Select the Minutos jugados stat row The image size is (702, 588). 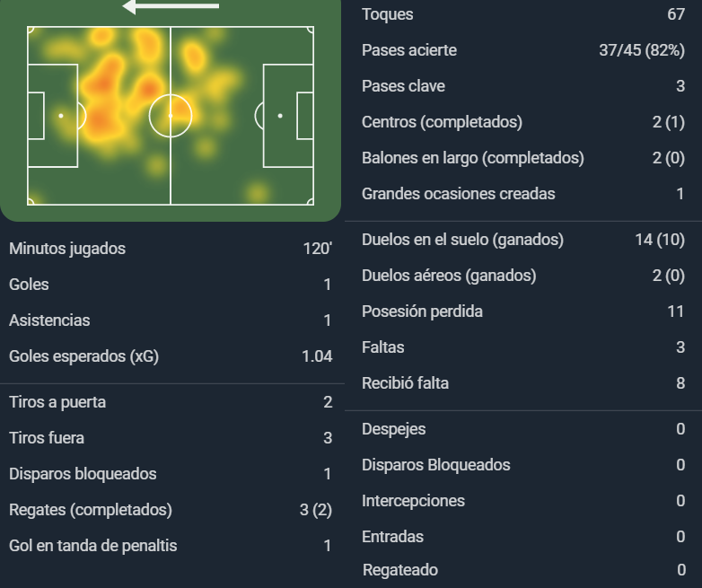pos(171,249)
